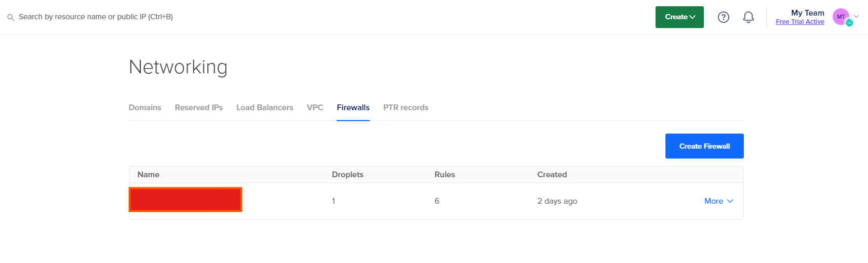Click the teal badge on the avatar
Screen dimensions: 868x263
[x=849, y=23]
